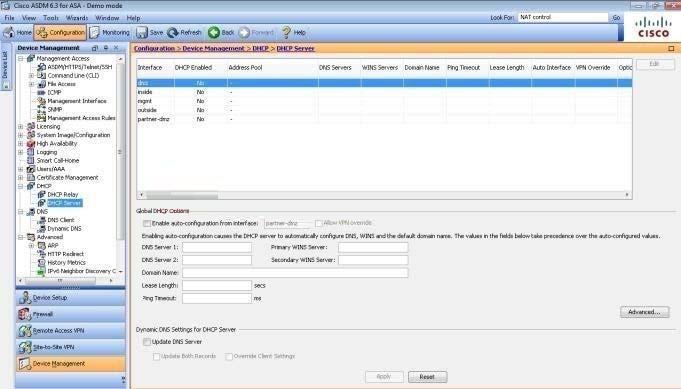Enable auto-configuration from interface checkbox

[147, 223]
